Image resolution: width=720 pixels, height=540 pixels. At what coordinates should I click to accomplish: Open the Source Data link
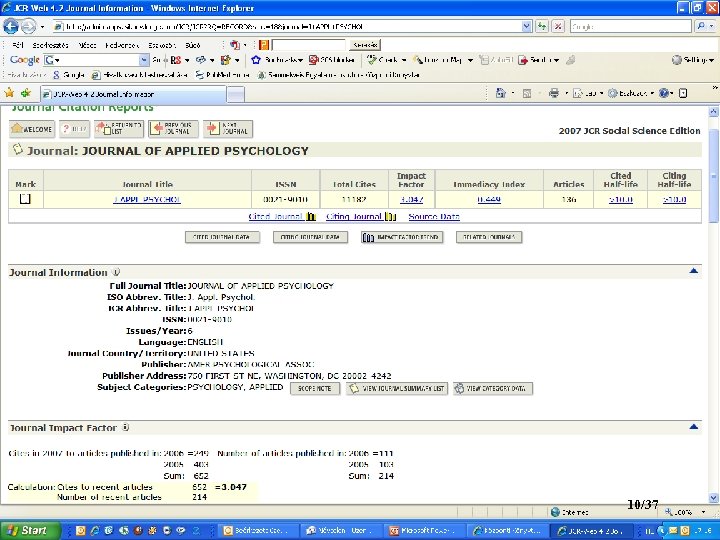(x=434, y=217)
